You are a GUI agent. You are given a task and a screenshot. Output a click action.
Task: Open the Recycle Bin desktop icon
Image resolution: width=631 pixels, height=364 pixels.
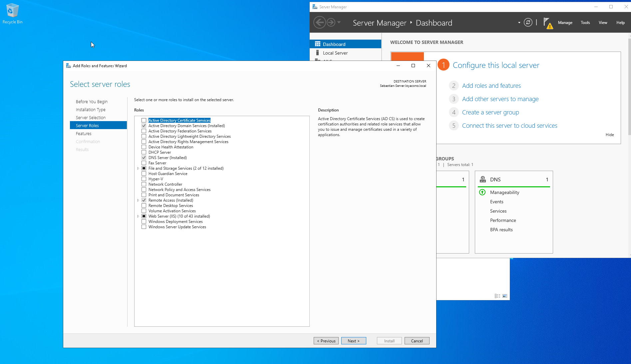(12, 14)
